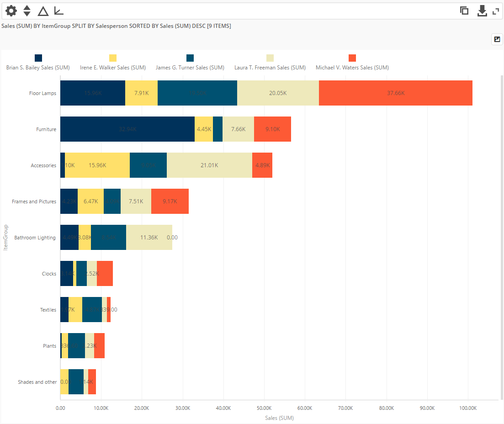Expand the chart to fullscreen
The width and height of the screenshot is (504, 424).
pos(496,11)
